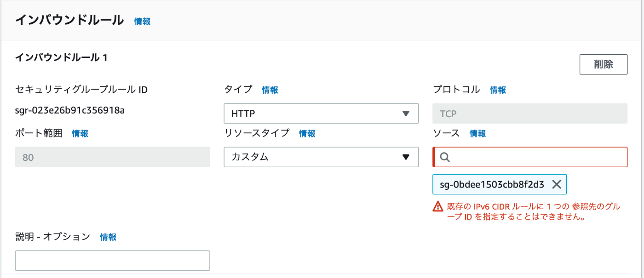Open the 情報 link next to リソースタイプ
The width and height of the screenshot is (644, 278).
point(307,134)
